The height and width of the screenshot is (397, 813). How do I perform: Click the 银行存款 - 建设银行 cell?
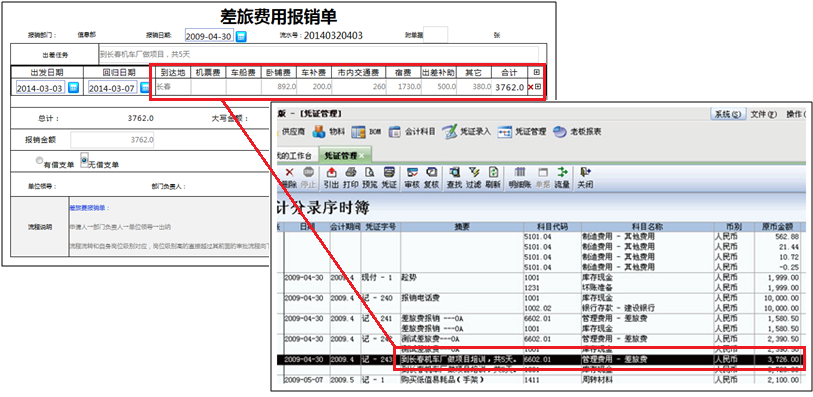[x=618, y=308]
